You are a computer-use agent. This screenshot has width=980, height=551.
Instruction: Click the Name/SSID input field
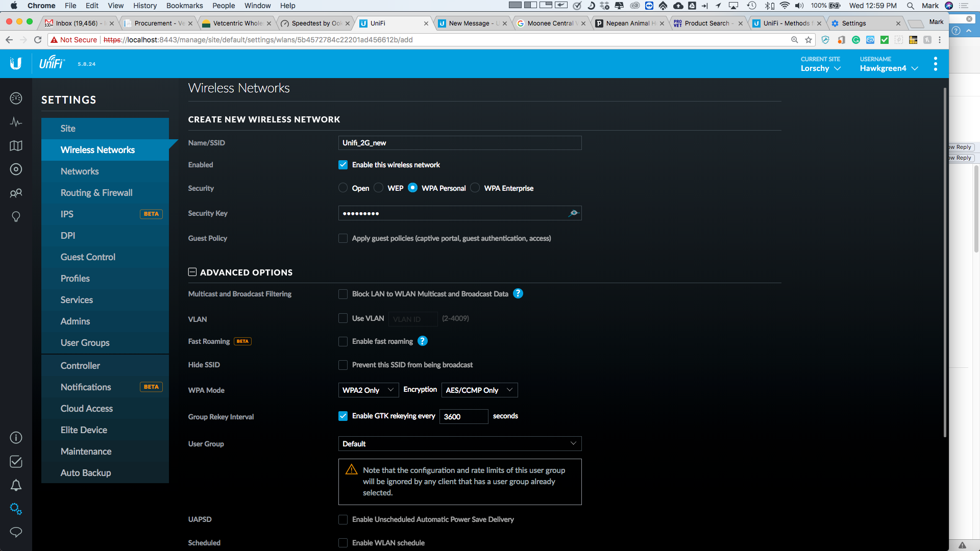459,143
